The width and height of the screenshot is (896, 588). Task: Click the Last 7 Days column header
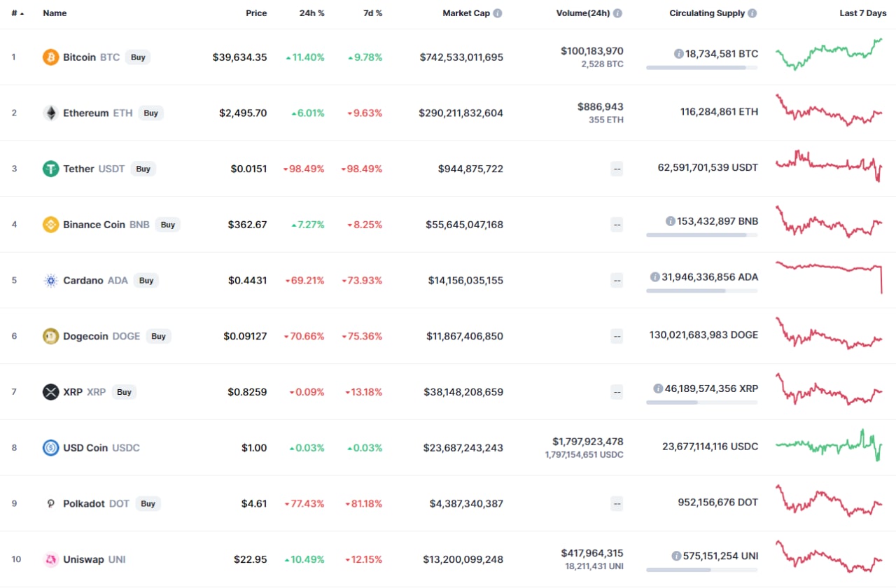pos(863,13)
